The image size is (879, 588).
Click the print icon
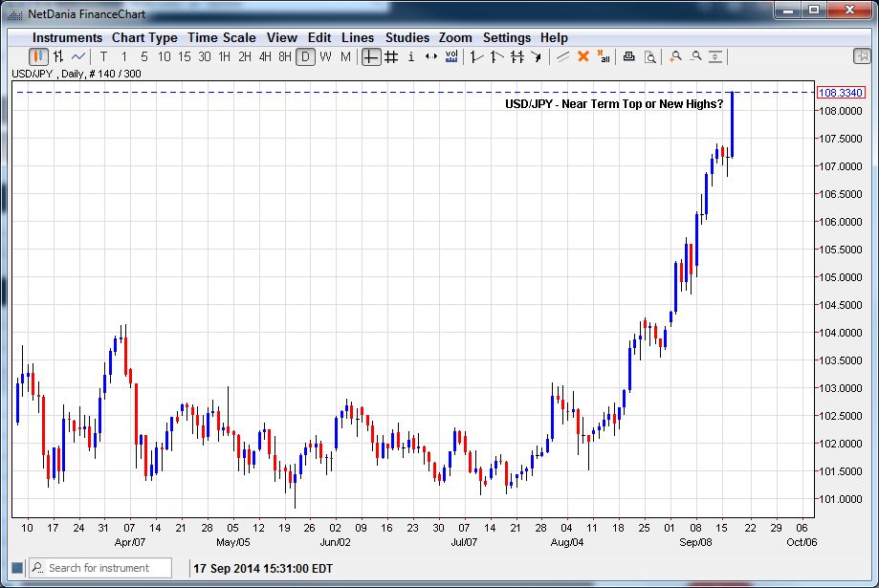point(629,56)
